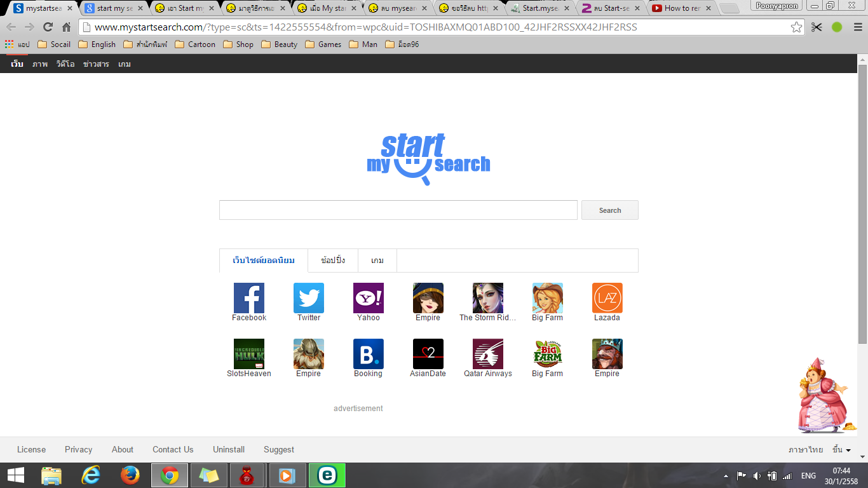Open the Privacy footer link
This screenshot has width=868, height=488.
79,449
